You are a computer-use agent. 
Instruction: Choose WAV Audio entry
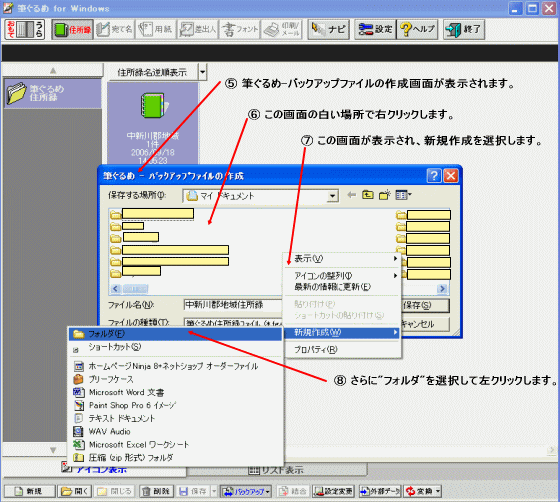tap(175, 432)
